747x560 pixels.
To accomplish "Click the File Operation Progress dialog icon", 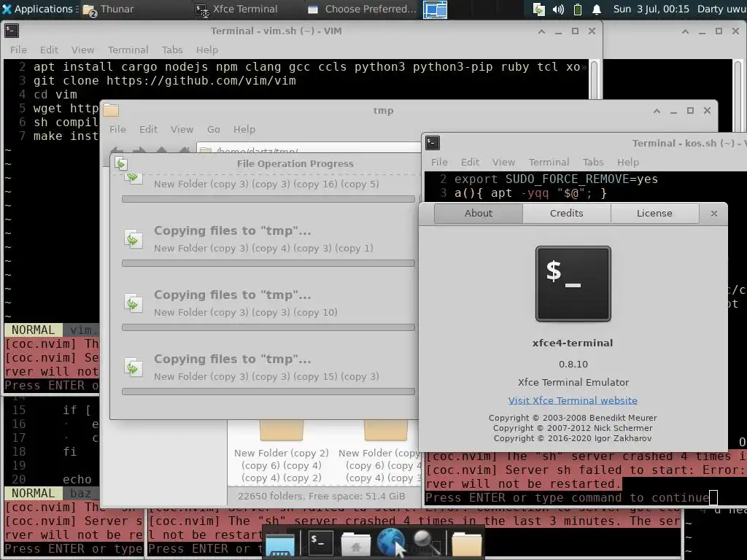I will tap(121, 164).
